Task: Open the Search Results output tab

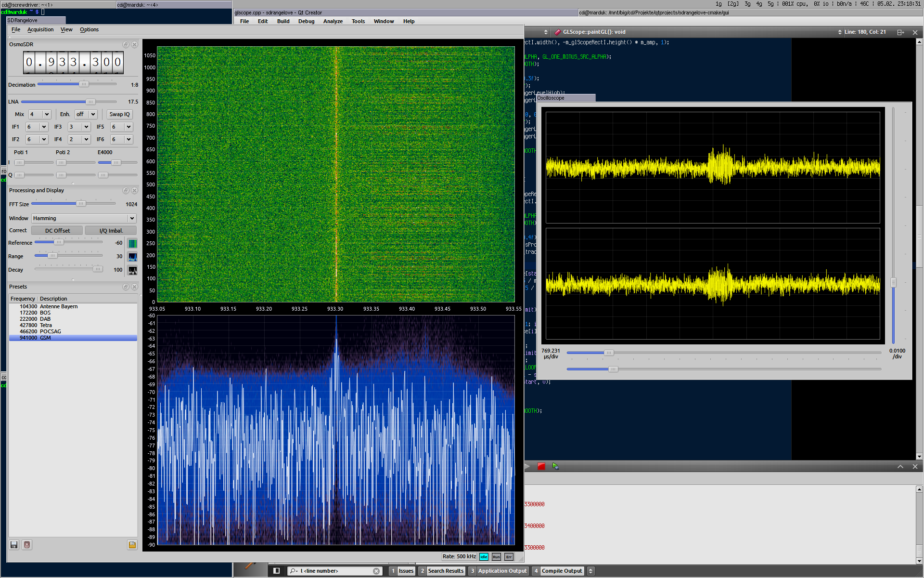Action: click(x=442, y=571)
